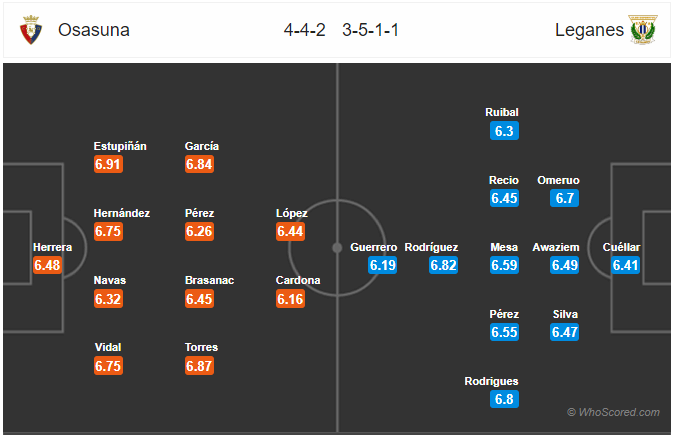Click the Leganes club crest icon
The height and width of the screenshot is (435, 675).
click(643, 30)
